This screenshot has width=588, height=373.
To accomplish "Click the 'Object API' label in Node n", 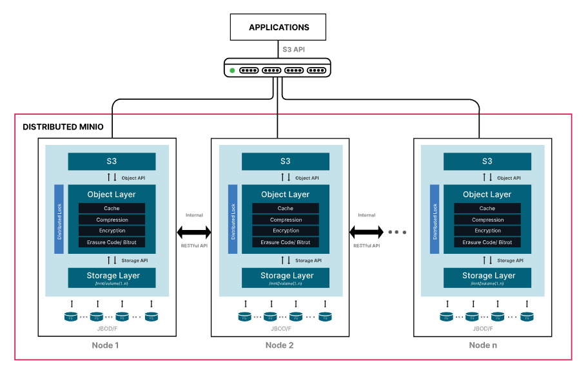I will click(509, 178).
